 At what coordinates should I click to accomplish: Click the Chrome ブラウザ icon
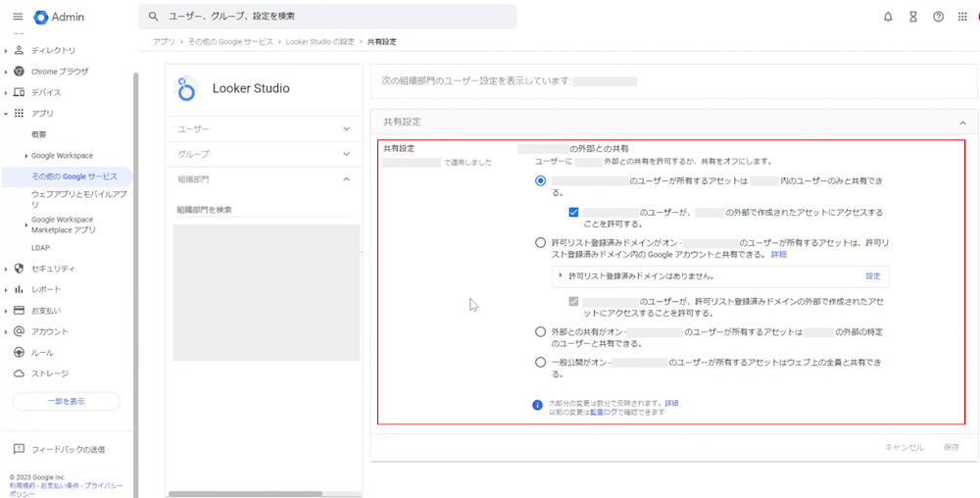19,72
